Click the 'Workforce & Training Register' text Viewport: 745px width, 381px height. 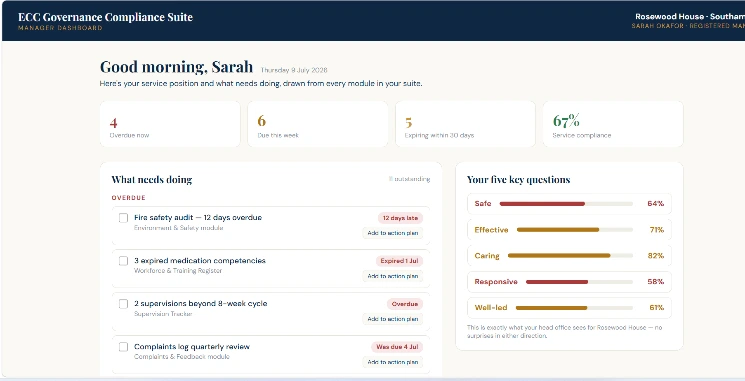pos(178,271)
